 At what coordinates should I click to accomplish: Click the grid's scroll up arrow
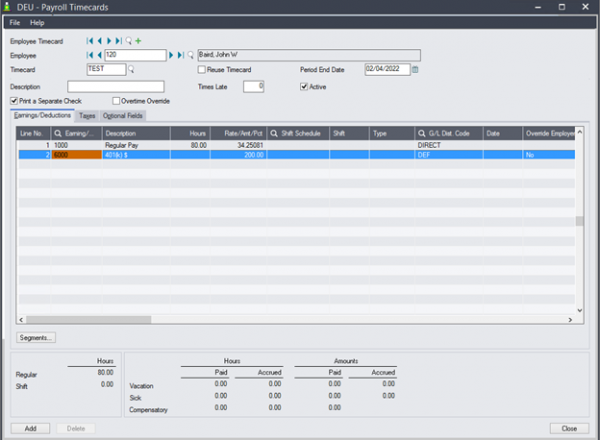(x=580, y=132)
